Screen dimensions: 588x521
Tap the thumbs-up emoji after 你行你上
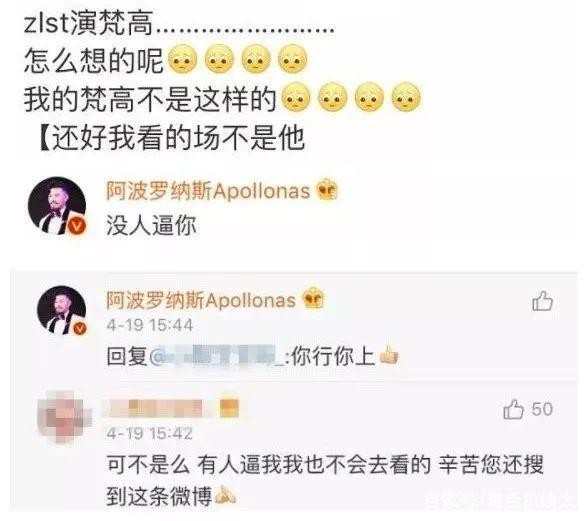coord(388,356)
